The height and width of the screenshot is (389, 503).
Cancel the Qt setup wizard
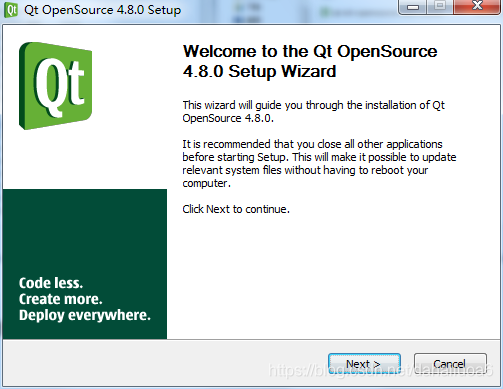450,364
